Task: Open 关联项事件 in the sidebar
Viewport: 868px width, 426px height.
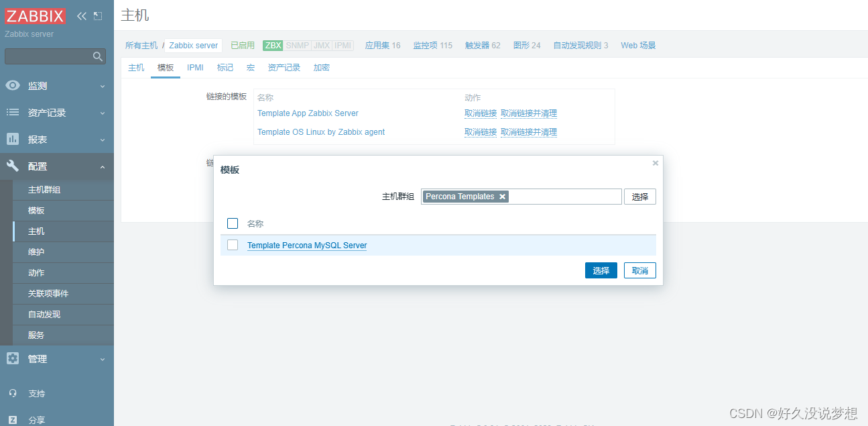Action: coord(48,294)
